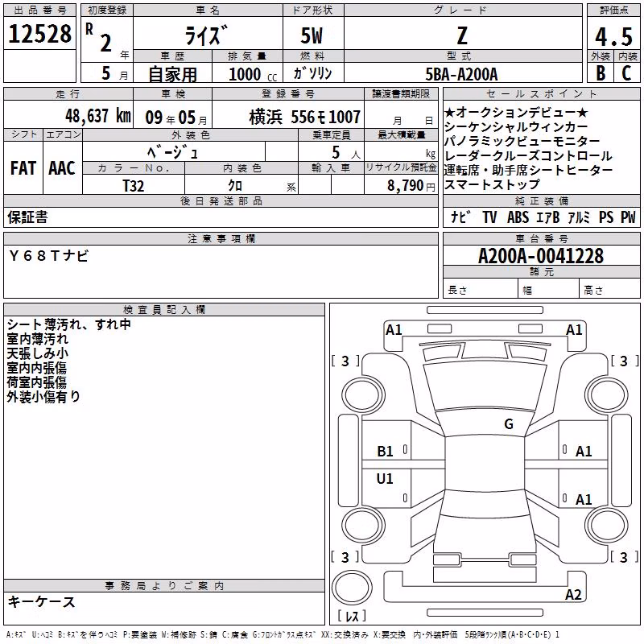The image size is (644, 644).
Task: Click the air conditioner code AAC
Action: coord(62,168)
